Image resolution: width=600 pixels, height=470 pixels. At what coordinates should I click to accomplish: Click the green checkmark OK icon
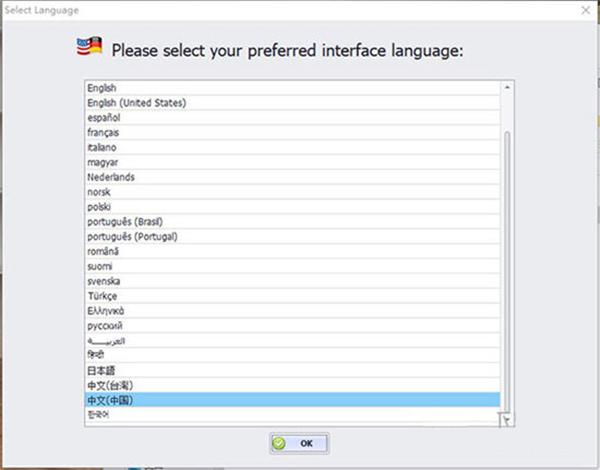pos(279,443)
